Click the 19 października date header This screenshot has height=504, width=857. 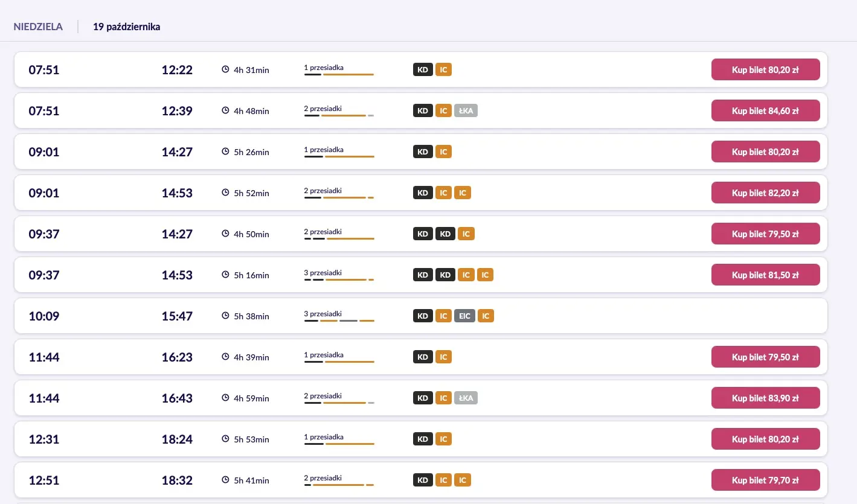click(x=126, y=27)
